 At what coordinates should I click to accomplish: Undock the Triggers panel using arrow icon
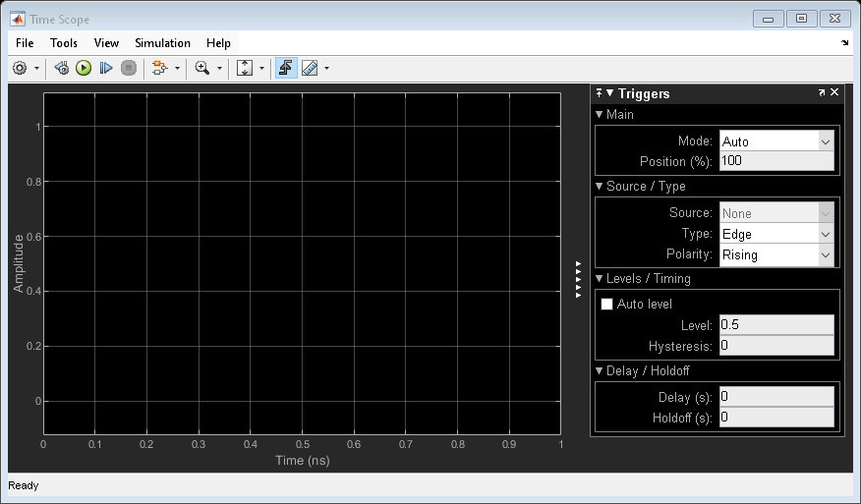(x=822, y=92)
